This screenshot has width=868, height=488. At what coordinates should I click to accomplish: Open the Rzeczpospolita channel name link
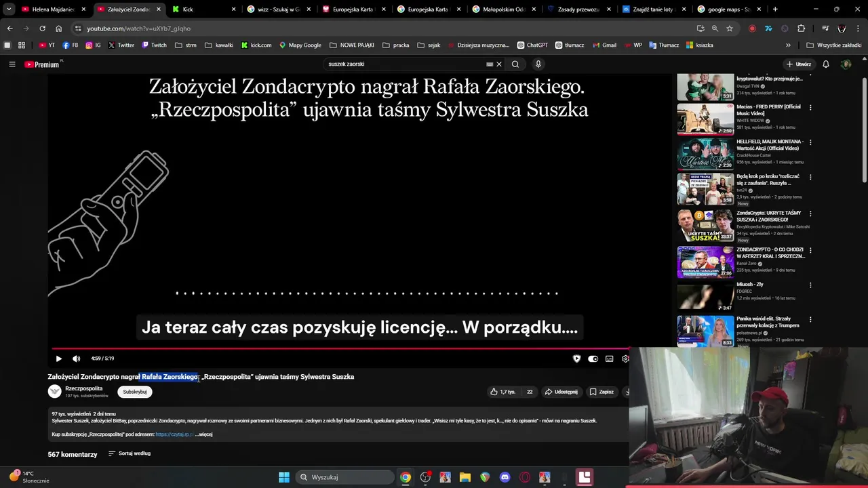(83, 388)
